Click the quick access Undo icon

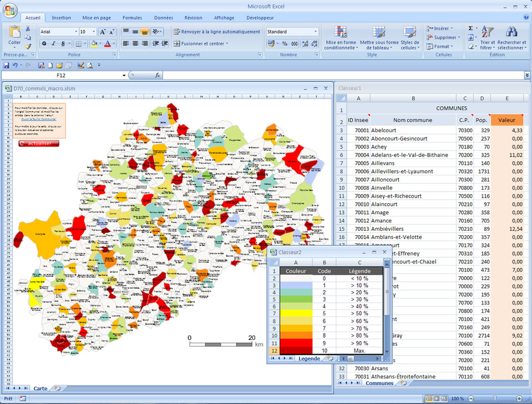click(x=15, y=65)
